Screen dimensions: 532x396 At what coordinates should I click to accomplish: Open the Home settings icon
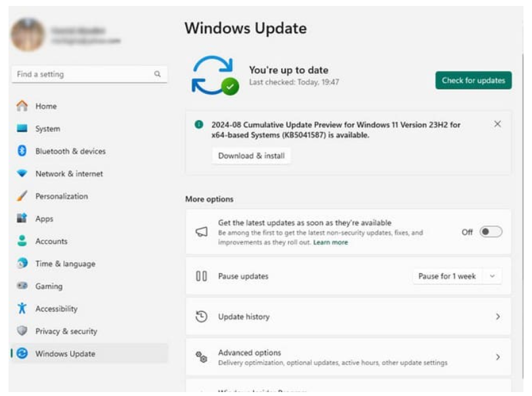click(x=22, y=106)
